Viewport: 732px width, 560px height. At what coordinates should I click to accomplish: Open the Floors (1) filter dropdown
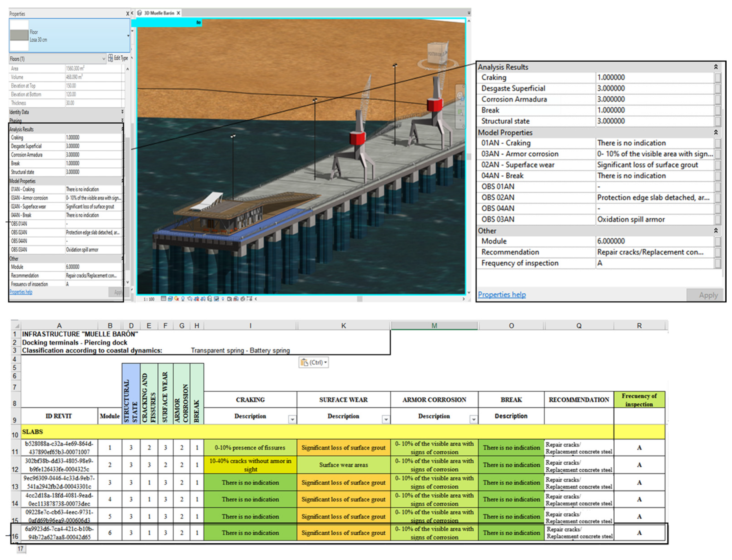pos(104,59)
